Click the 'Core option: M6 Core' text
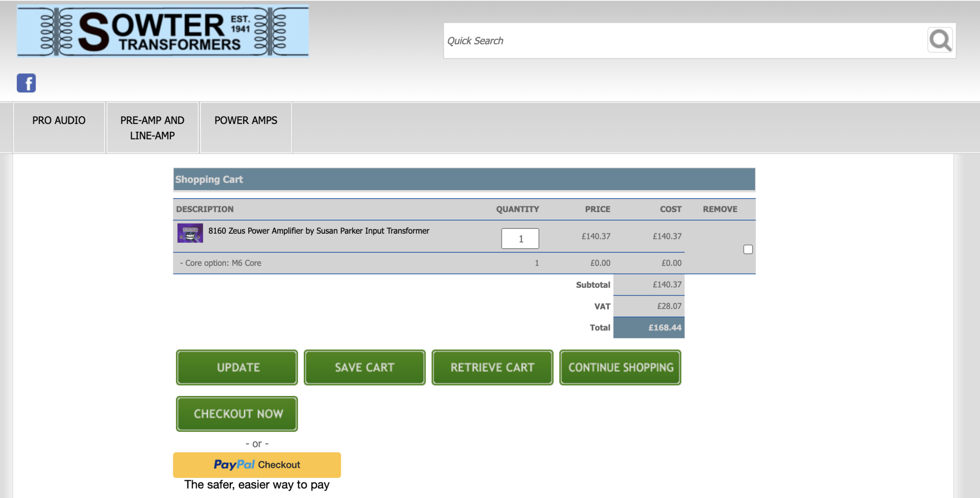 pos(221,263)
